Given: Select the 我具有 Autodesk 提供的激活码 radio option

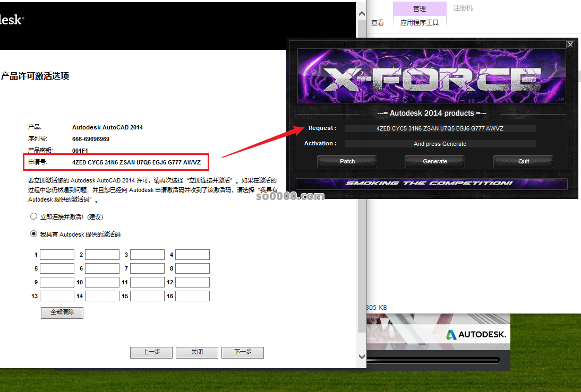Looking at the screenshot, I should (34, 234).
